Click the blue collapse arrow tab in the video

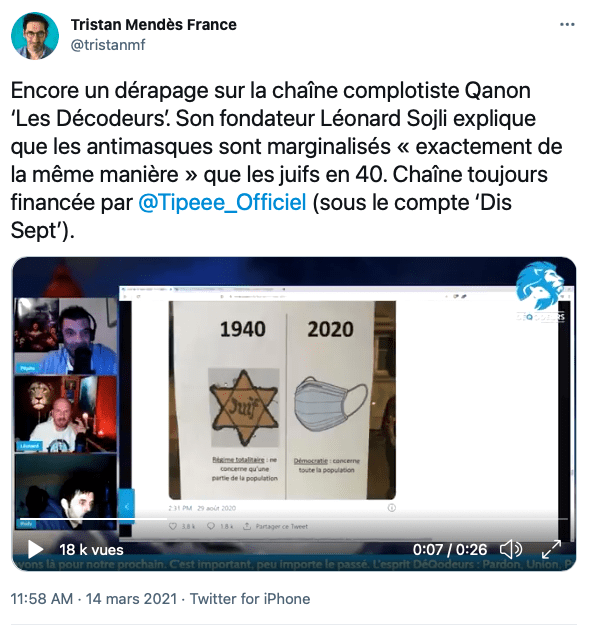pyautogui.click(x=127, y=506)
